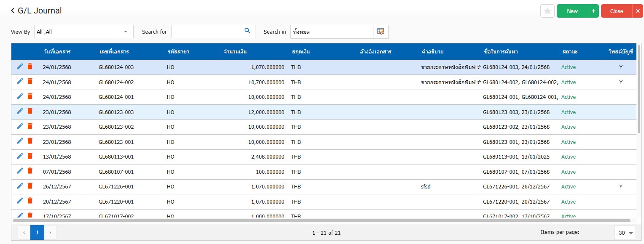
Task: Click the search magnifier icon
Action: click(247, 31)
